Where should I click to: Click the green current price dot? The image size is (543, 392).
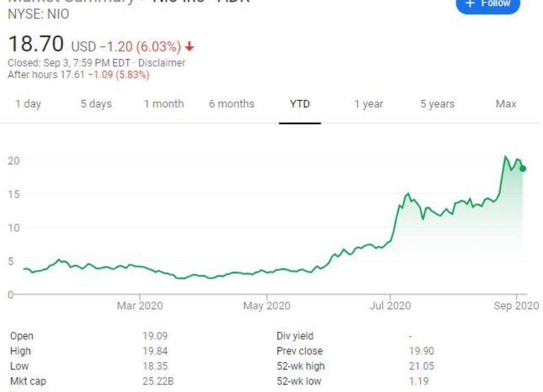click(523, 169)
